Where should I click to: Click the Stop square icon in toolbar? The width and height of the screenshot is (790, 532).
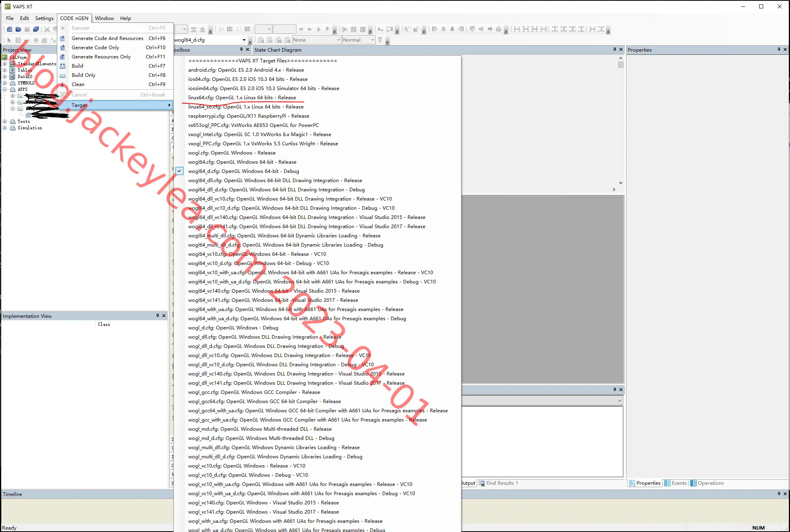click(363, 29)
